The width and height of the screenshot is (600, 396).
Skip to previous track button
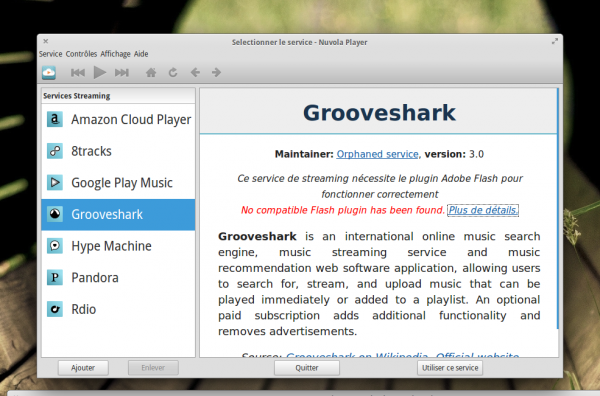coord(78,72)
